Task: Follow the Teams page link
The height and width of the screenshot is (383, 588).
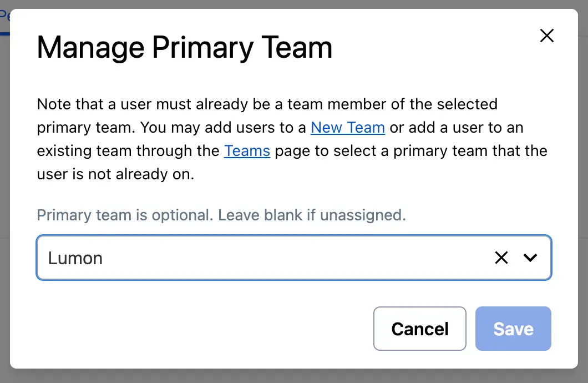Action: (x=247, y=151)
